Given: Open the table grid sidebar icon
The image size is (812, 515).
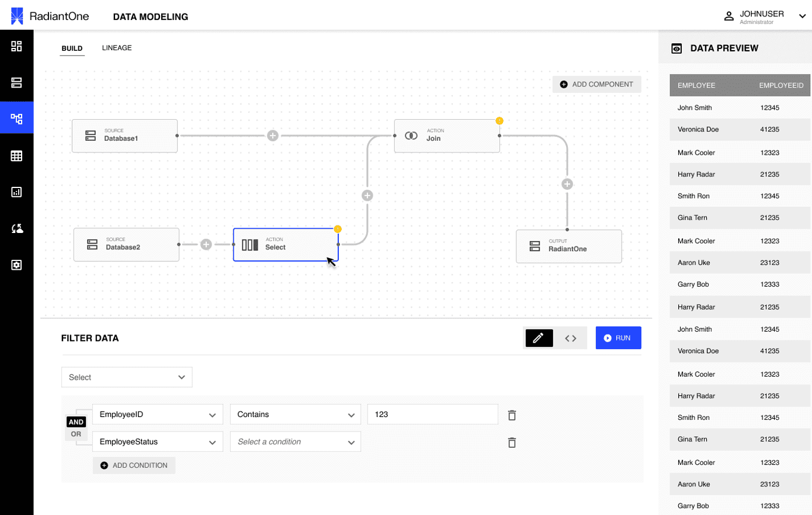Looking at the screenshot, I should coord(16,156).
